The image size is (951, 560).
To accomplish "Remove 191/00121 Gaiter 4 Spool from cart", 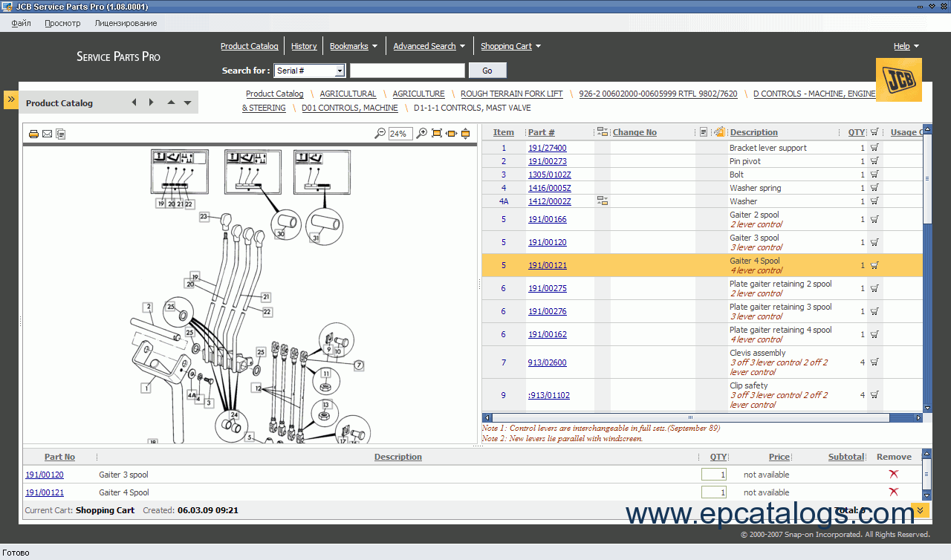I will tap(894, 492).
